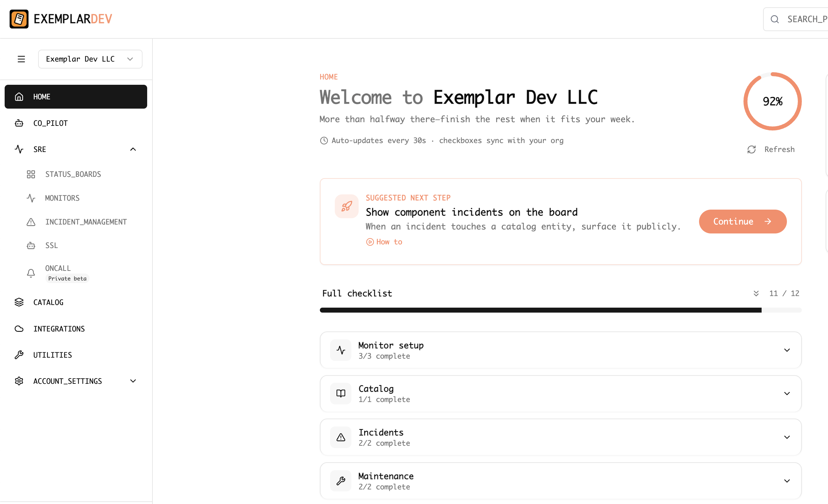Click the Refresh icon near the progress ring
This screenshot has height=504, width=828.
coord(752,149)
